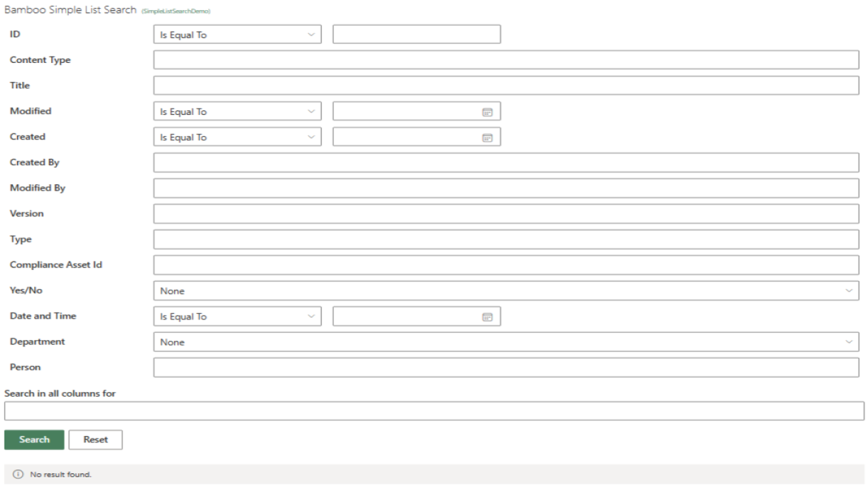868x488 pixels.
Task: Open the Department None dropdown
Action: coord(506,342)
